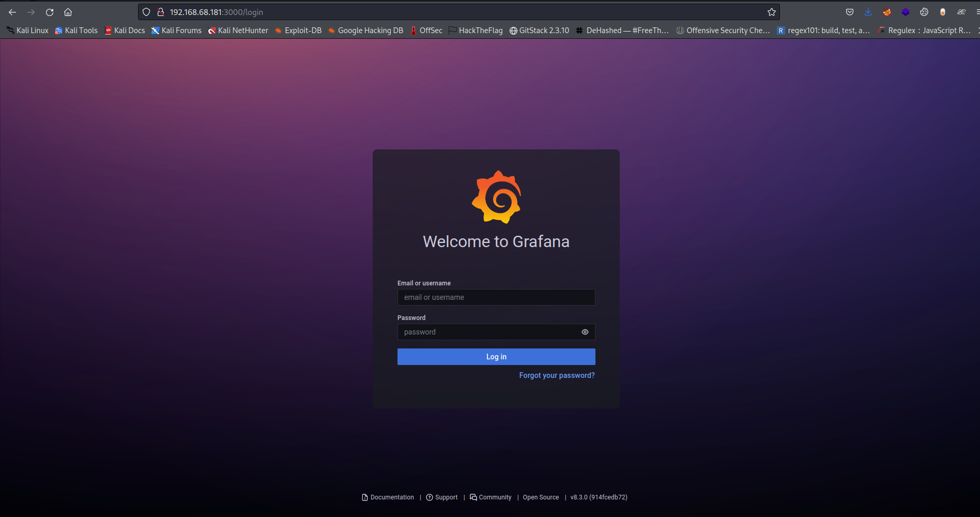Click the orange toggle extension icon
Viewport: 980px width, 517px height.
[x=943, y=12]
